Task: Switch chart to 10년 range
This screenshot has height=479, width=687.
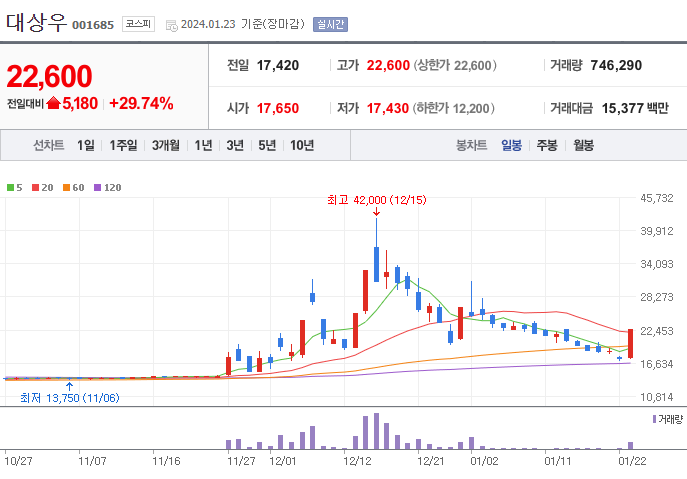Action: [302, 145]
